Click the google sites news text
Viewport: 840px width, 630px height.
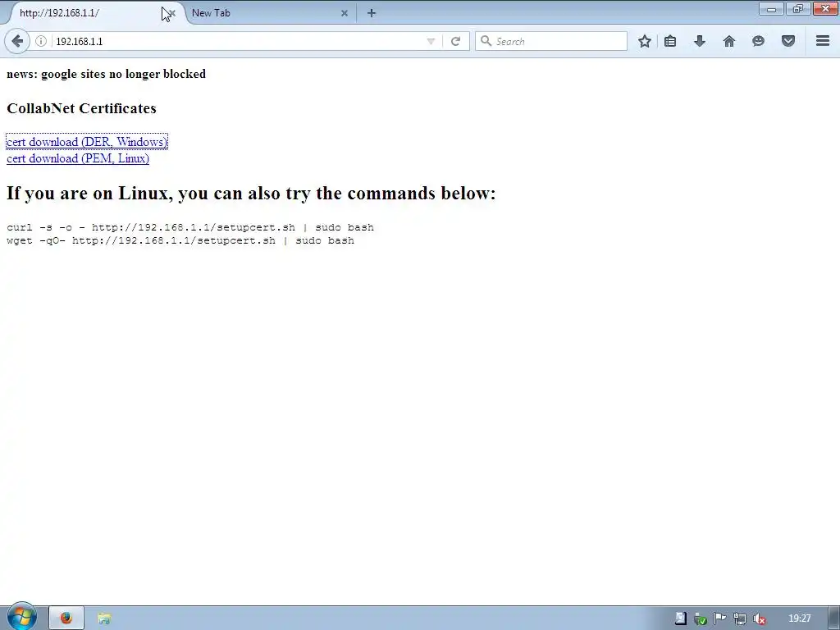pos(106,74)
